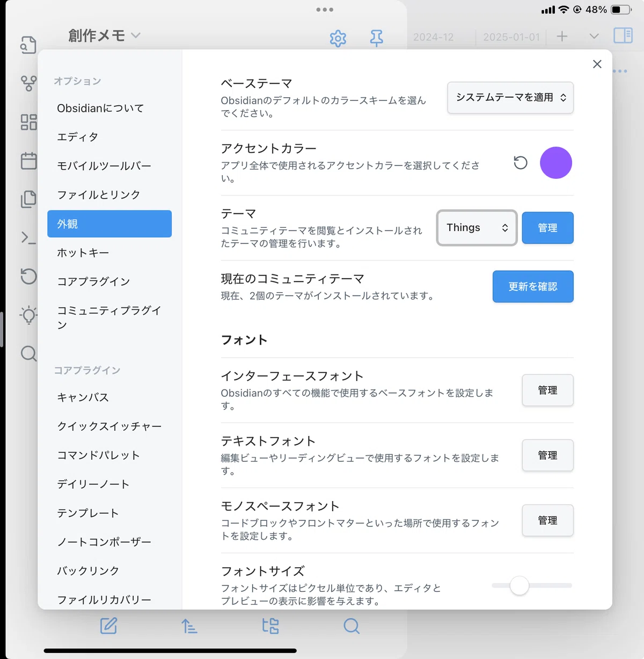Open キャンバス plugin settings

coord(109,397)
